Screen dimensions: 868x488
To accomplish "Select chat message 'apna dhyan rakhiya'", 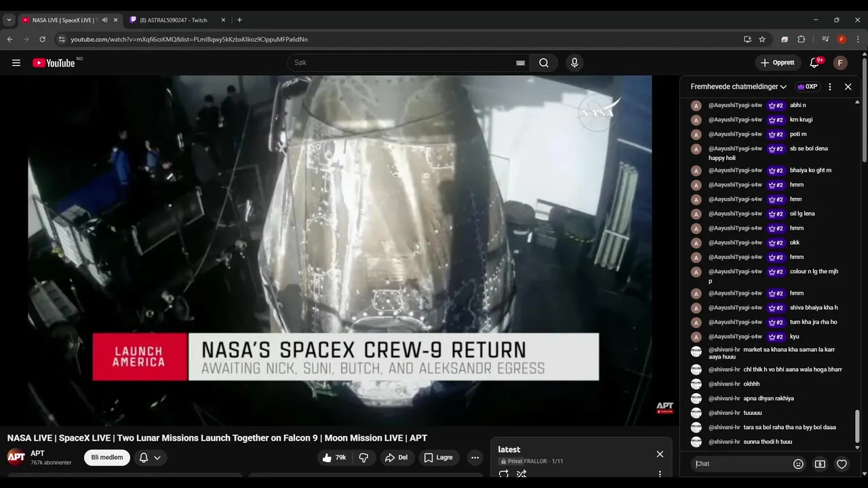I will pyautogui.click(x=768, y=399).
